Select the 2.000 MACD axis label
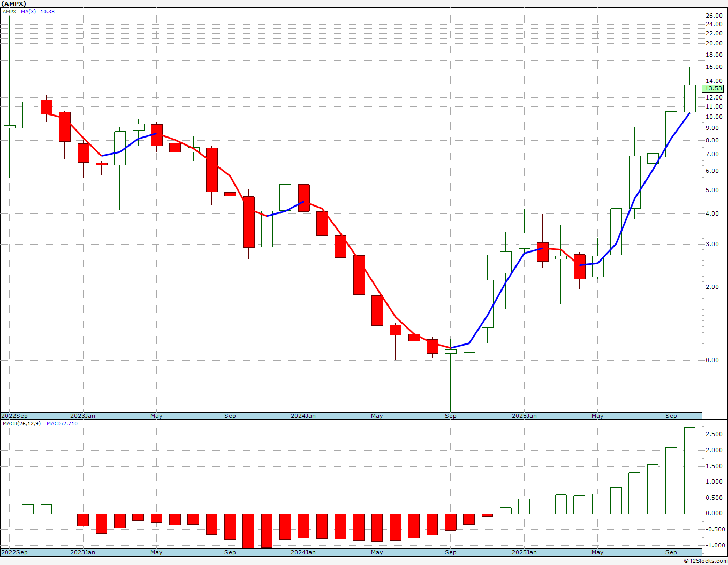728x565 pixels. coord(714,451)
